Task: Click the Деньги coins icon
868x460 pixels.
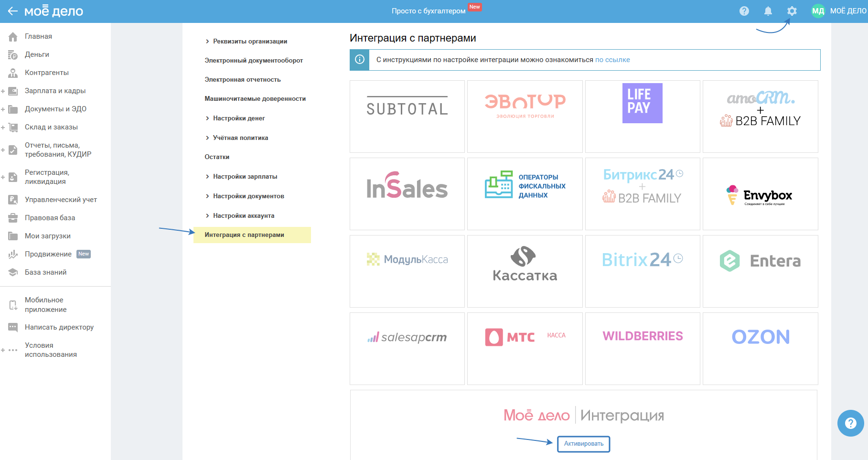Action: (13, 55)
